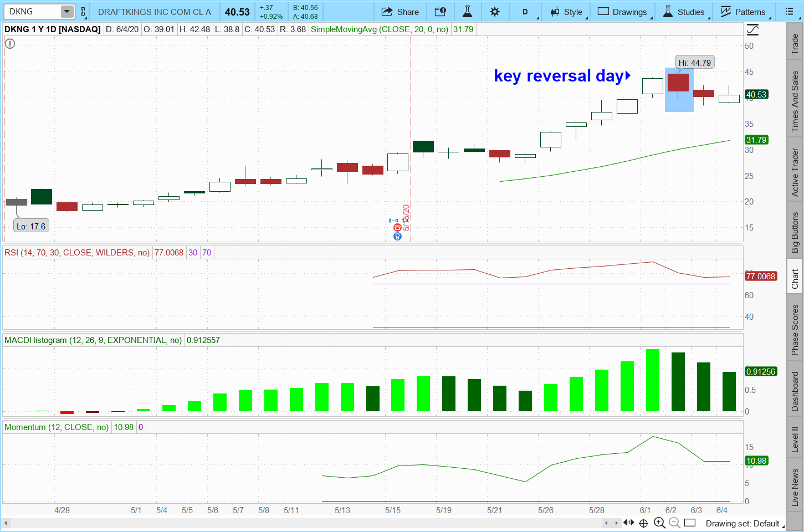
Task: Zoom in with the magnifier plus icon
Action: click(x=659, y=523)
